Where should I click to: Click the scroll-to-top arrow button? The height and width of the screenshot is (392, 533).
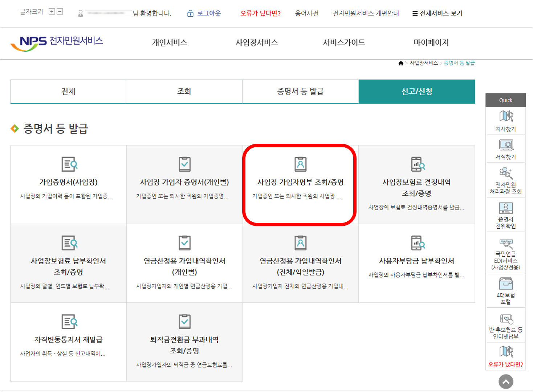coord(505,381)
